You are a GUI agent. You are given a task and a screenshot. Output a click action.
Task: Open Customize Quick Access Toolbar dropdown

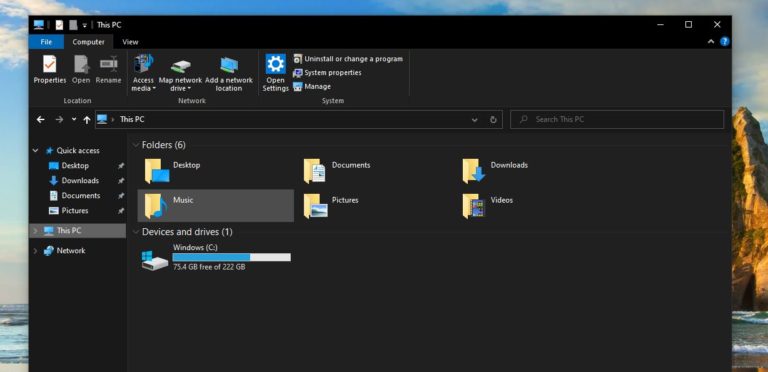84,25
